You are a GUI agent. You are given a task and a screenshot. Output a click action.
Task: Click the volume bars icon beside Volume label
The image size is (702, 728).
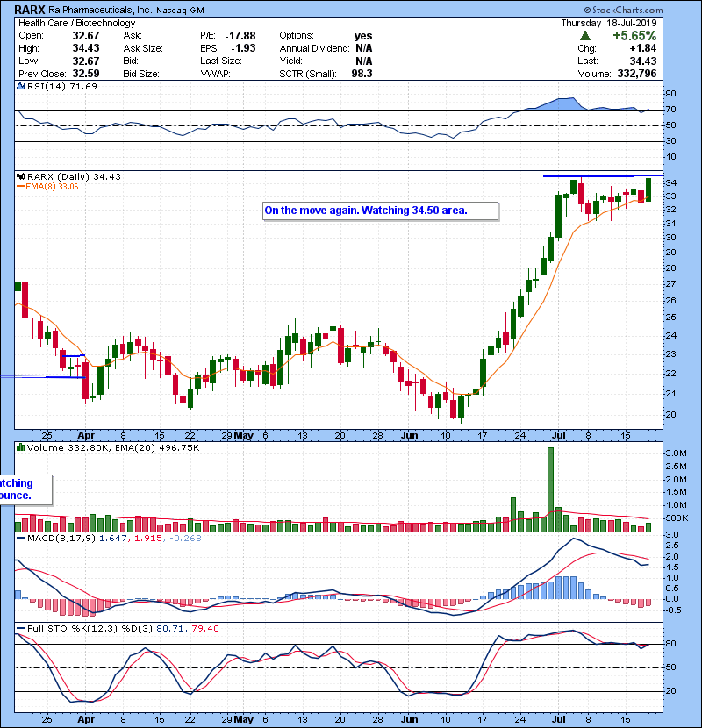(20, 447)
